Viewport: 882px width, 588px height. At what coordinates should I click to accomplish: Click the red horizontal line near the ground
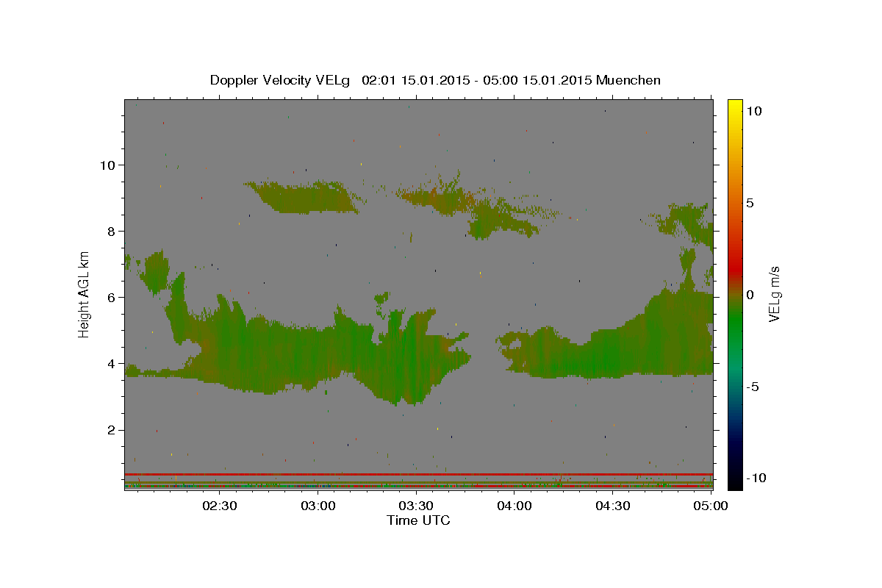click(419, 474)
